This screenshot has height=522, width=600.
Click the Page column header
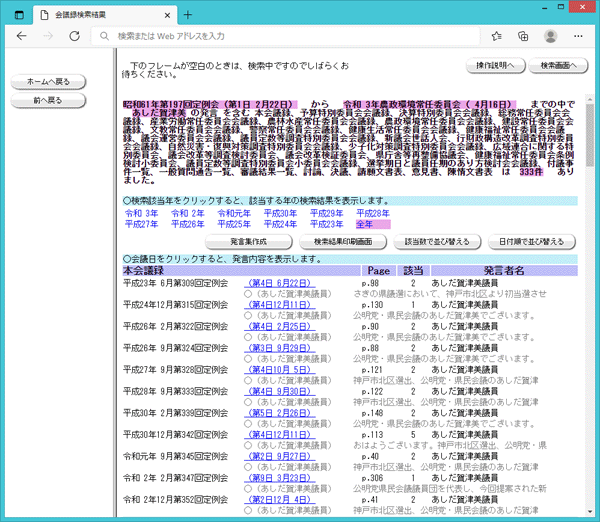[379, 271]
